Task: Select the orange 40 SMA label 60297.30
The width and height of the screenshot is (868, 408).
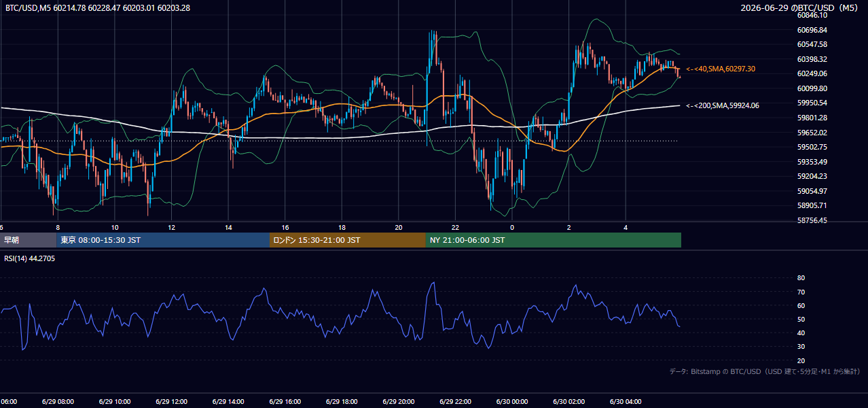Action: (x=721, y=69)
